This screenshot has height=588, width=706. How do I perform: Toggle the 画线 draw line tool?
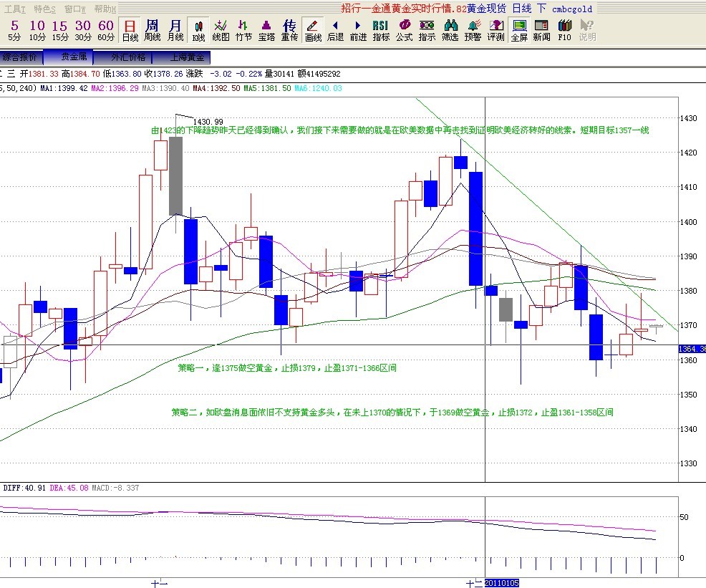(313, 31)
